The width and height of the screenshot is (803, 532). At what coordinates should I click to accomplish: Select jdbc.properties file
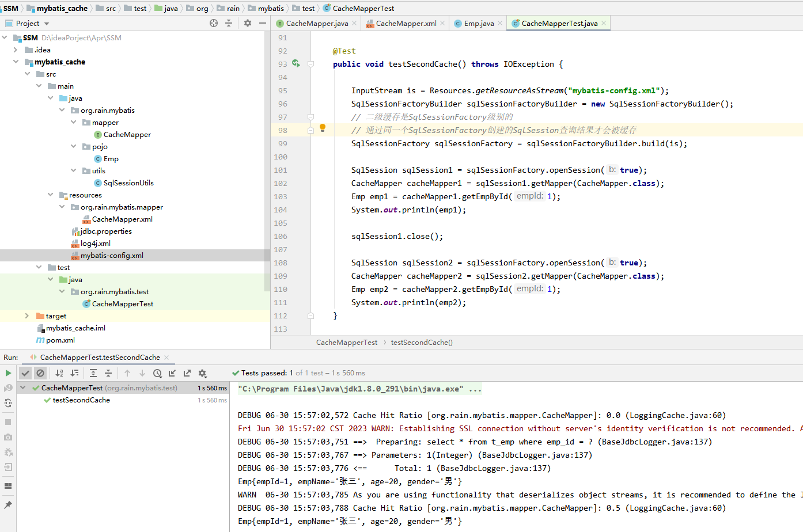tap(101, 231)
